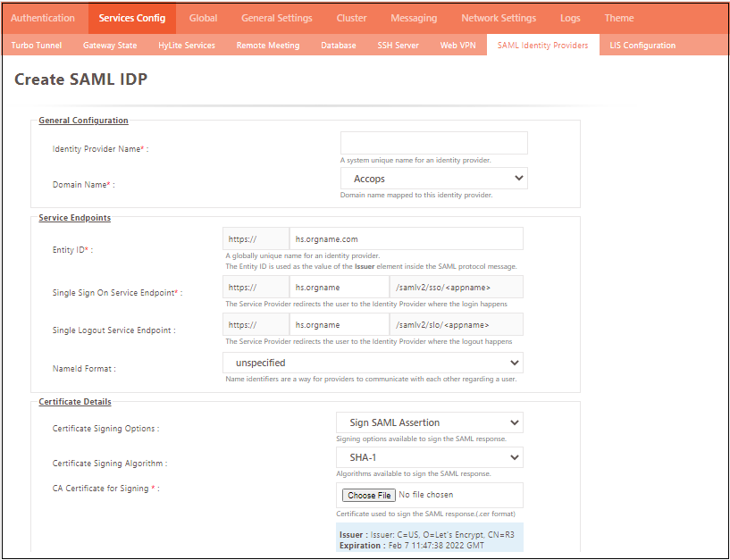730x560 pixels.
Task: Go to the Logs tab
Action: click(x=570, y=18)
